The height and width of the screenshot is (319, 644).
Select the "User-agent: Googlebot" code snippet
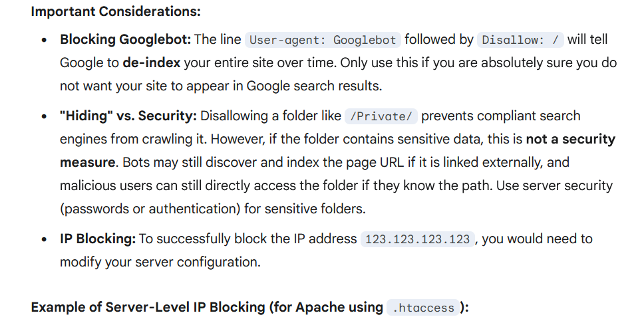click(322, 40)
